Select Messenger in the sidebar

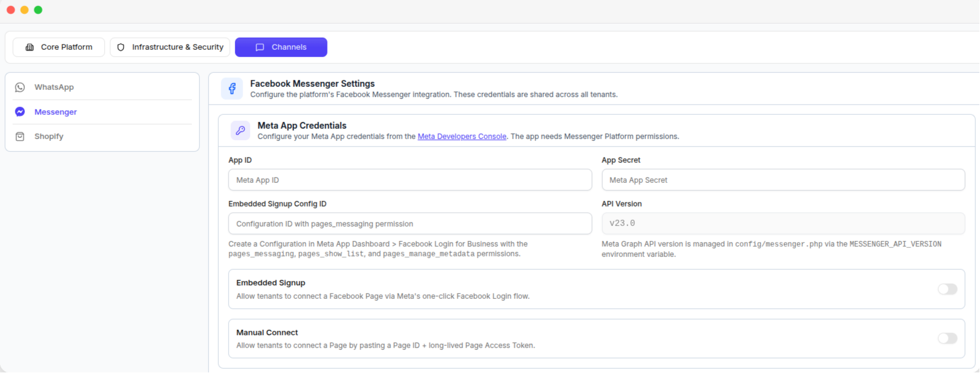(x=103, y=112)
